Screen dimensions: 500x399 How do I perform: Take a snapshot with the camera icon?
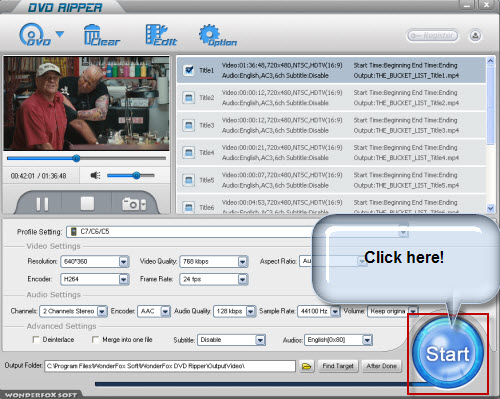pyautogui.click(x=134, y=204)
